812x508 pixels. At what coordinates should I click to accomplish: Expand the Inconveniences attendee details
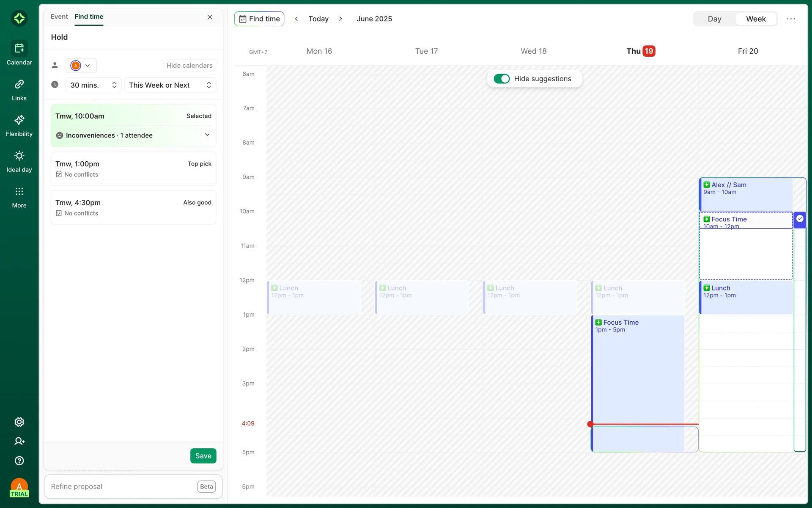(207, 135)
